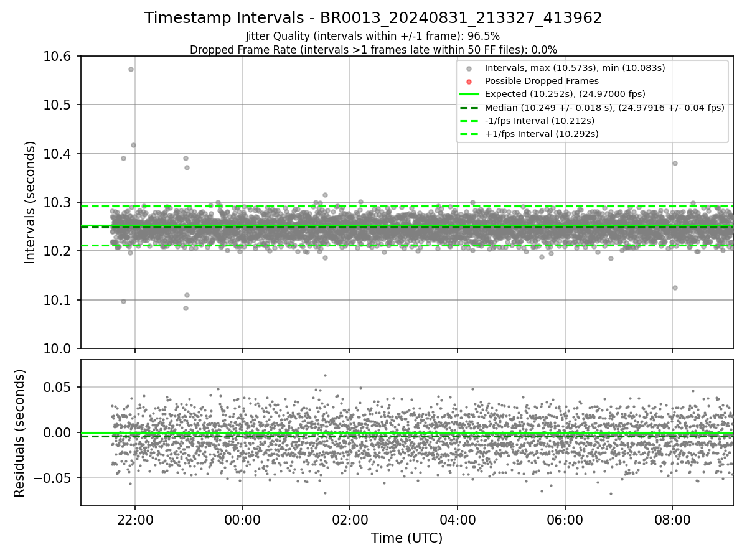Viewport: 747px width, 560px height.
Task: Click the '10.3' y-axis tick label
Action: (x=59, y=203)
